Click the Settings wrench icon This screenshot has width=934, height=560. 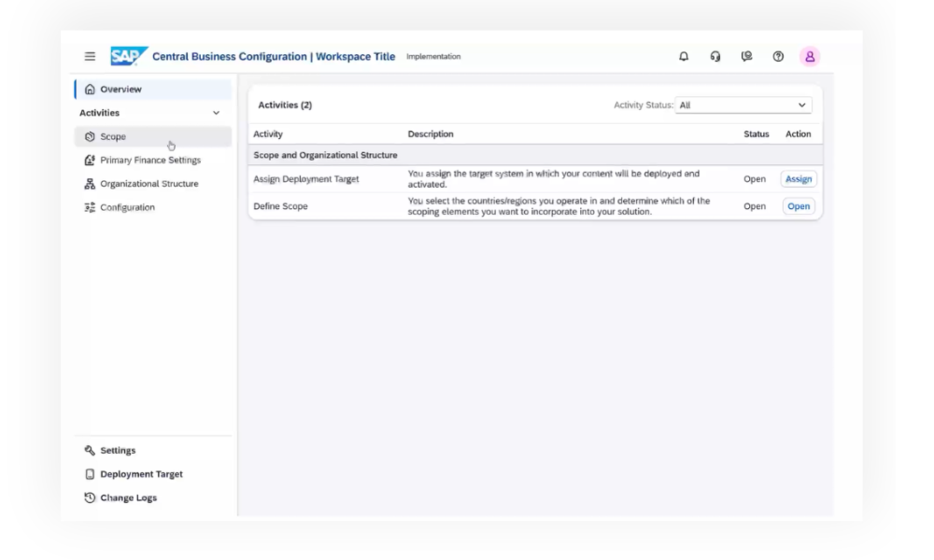90,451
